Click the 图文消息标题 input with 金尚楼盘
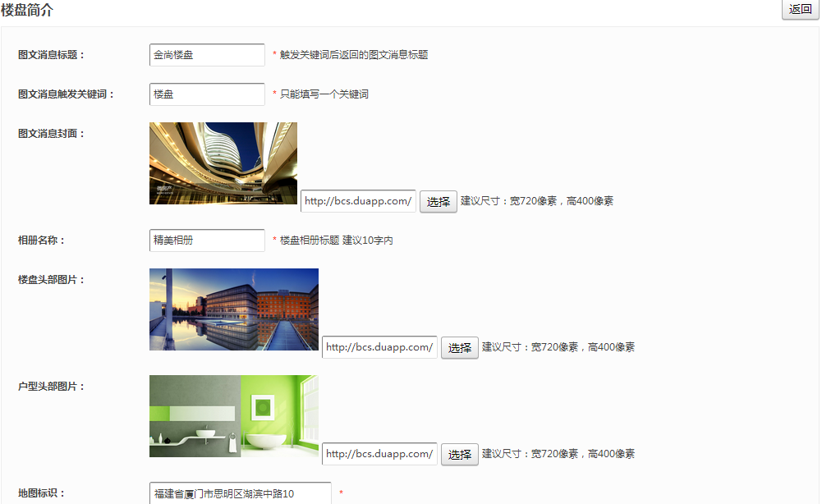The image size is (822, 504). [x=207, y=55]
